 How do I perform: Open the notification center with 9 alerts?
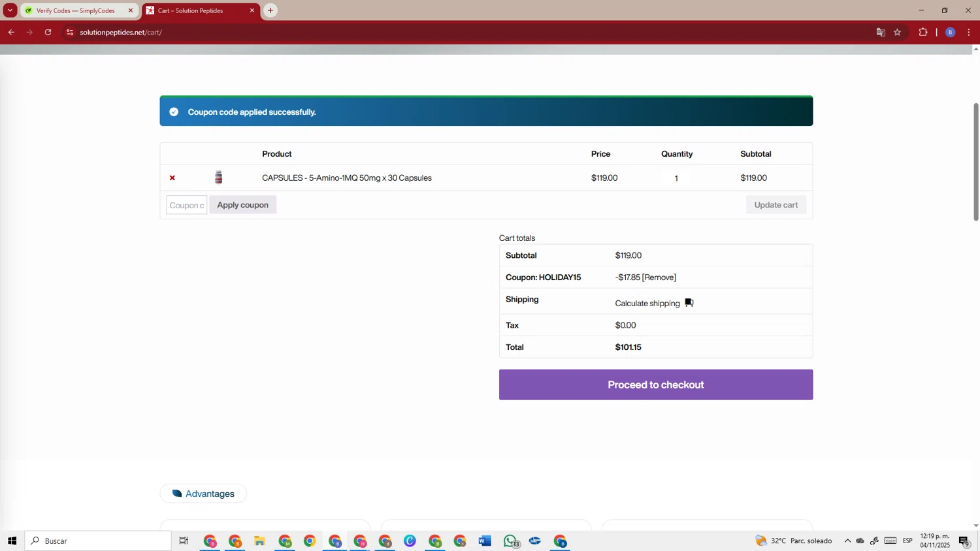click(x=964, y=541)
